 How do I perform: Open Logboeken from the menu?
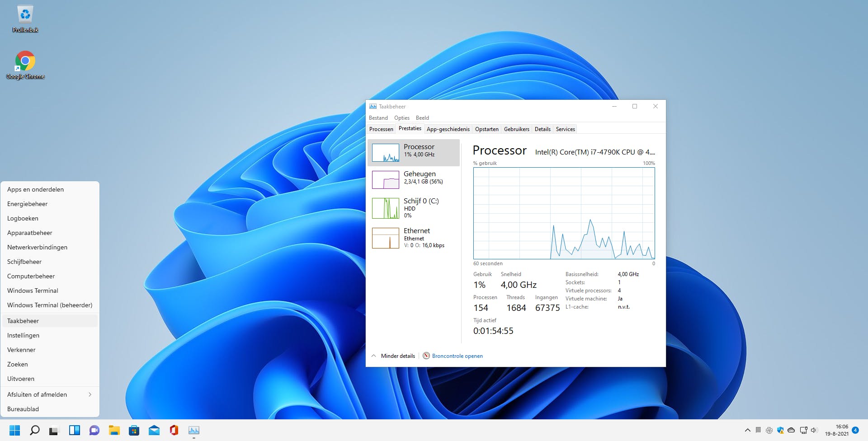tap(50, 219)
